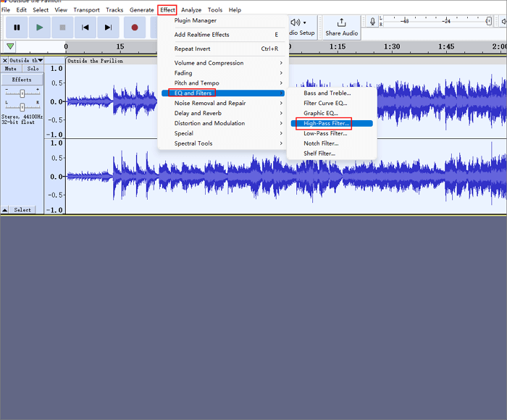Open the View menu

click(x=61, y=10)
